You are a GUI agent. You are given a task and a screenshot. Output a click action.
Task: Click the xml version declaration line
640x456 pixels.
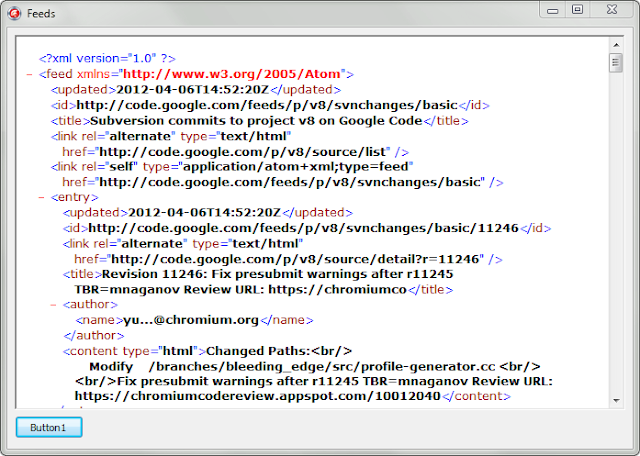pos(107,58)
